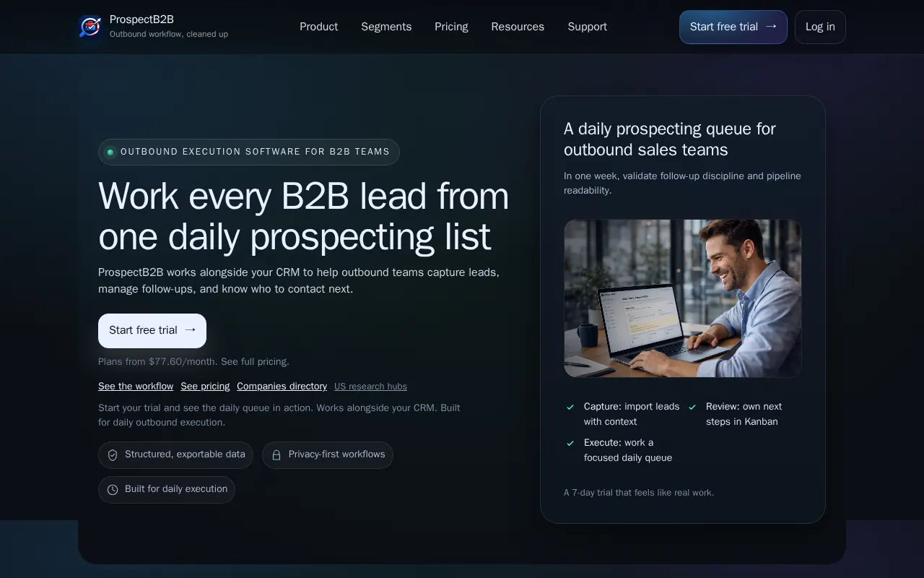Click the headline Work every B2B lead

pyautogui.click(x=304, y=216)
